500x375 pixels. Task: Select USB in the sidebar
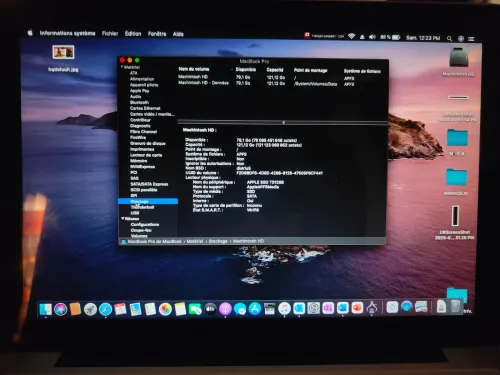click(135, 213)
